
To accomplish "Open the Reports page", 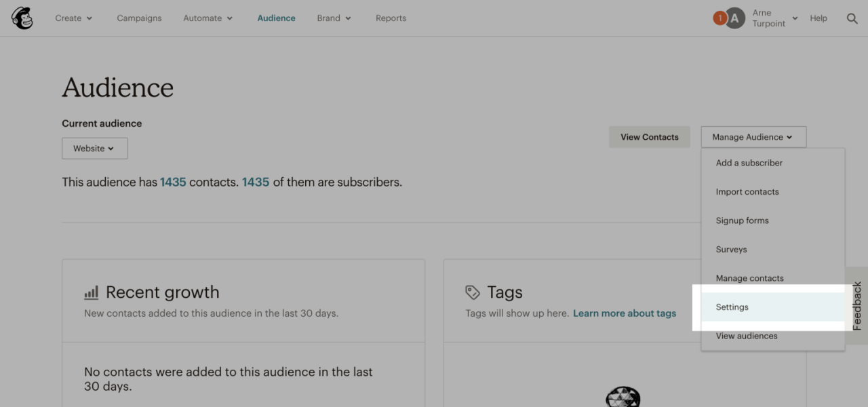I will [391, 18].
